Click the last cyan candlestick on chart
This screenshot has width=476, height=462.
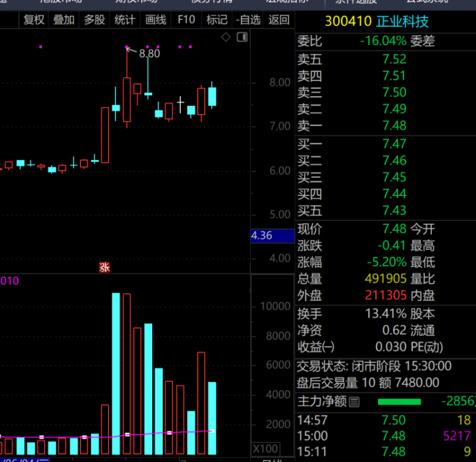(212, 97)
